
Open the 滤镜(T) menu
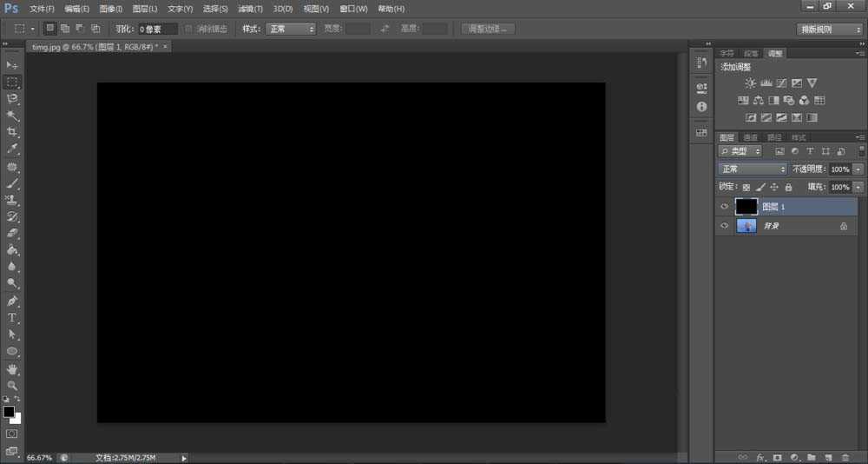pos(250,9)
